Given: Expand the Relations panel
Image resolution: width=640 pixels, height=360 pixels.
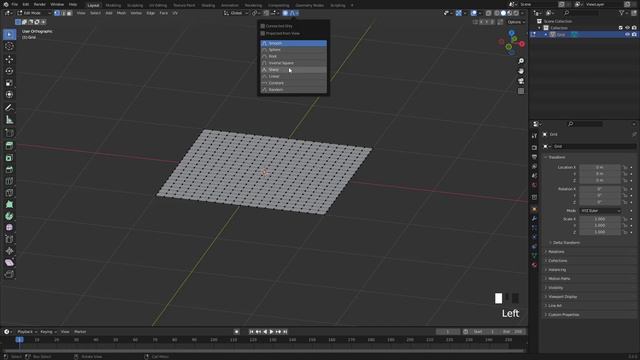Looking at the screenshot, I should point(556,251).
